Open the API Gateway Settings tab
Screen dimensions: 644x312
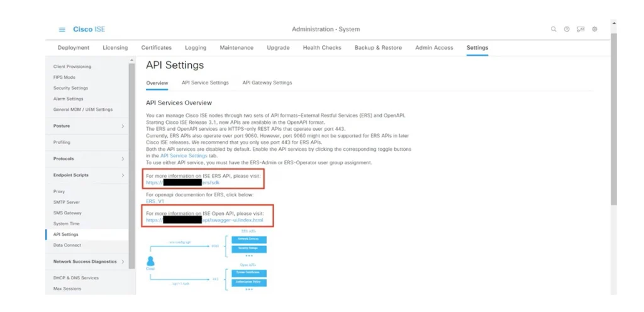click(267, 82)
